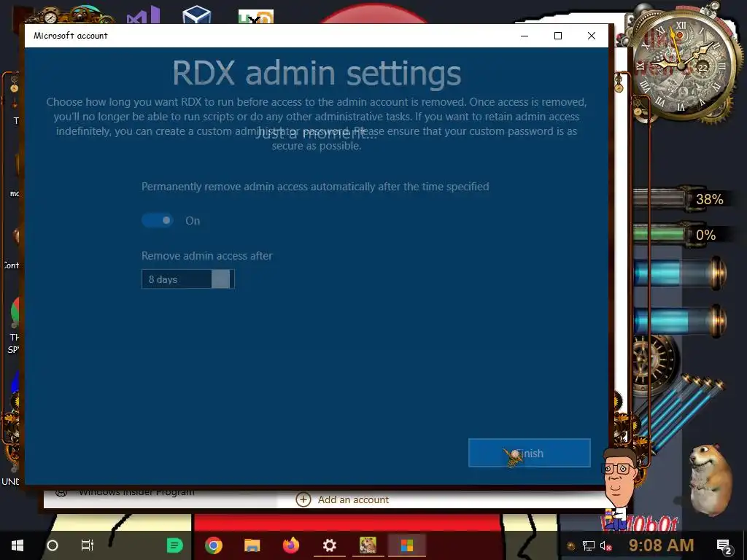Click the Finish button

[530, 453]
